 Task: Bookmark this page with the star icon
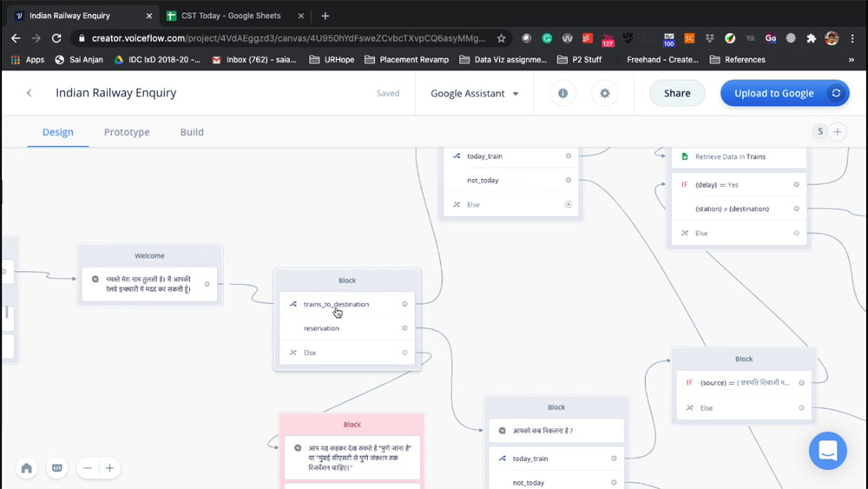pyautogui.click(x=502, y=38)
